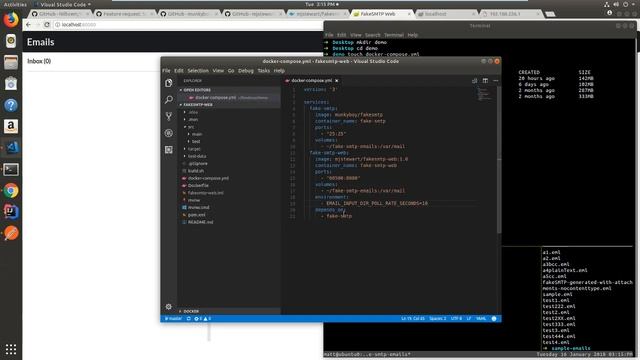This screenshot has height=360, width=640.
Task: Click the UTF-8 encoding in status bar
Action: (x=456, y=318)
